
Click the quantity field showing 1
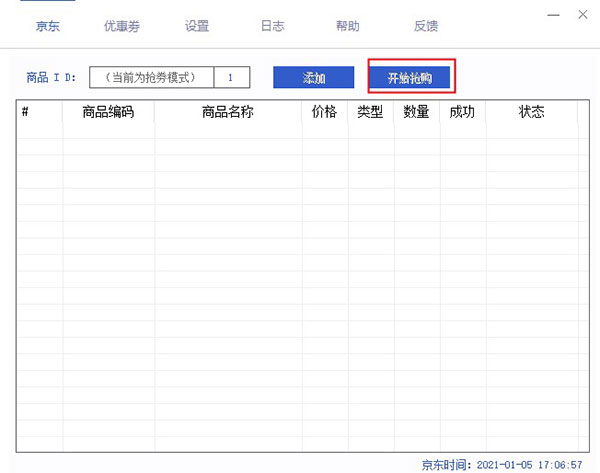pyautogui.click(x=231, y=77)
